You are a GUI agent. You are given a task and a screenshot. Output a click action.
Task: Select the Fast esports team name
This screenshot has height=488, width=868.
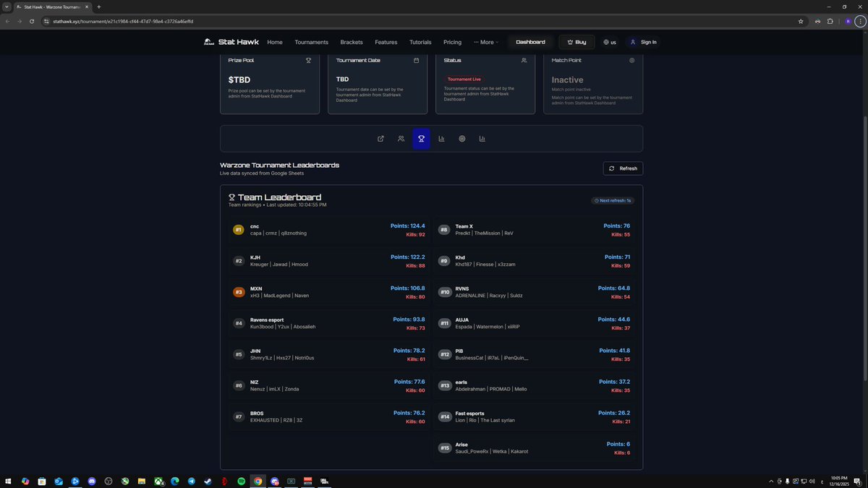pyautogui.click(x=469, y=414)
